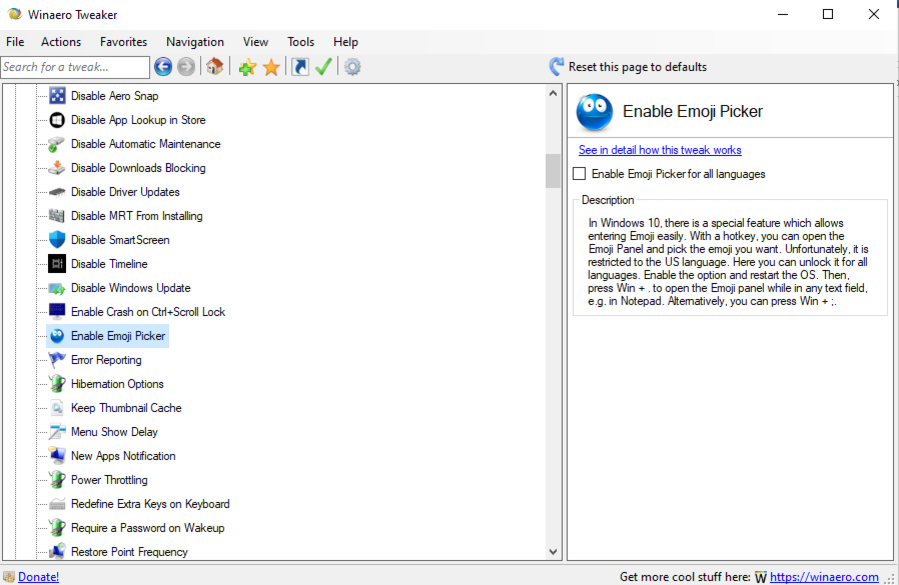Click the tree vertical scrollbar thumb

[553, 171]
